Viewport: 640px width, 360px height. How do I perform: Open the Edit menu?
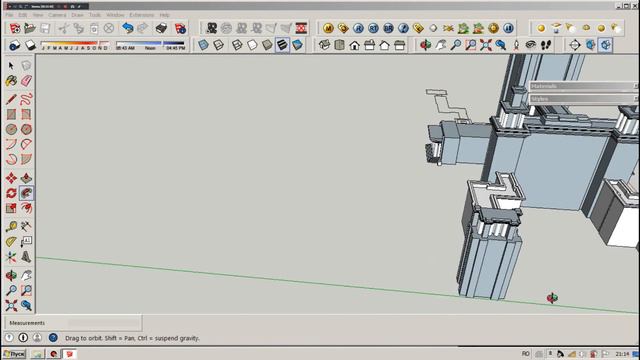(23, 15)
